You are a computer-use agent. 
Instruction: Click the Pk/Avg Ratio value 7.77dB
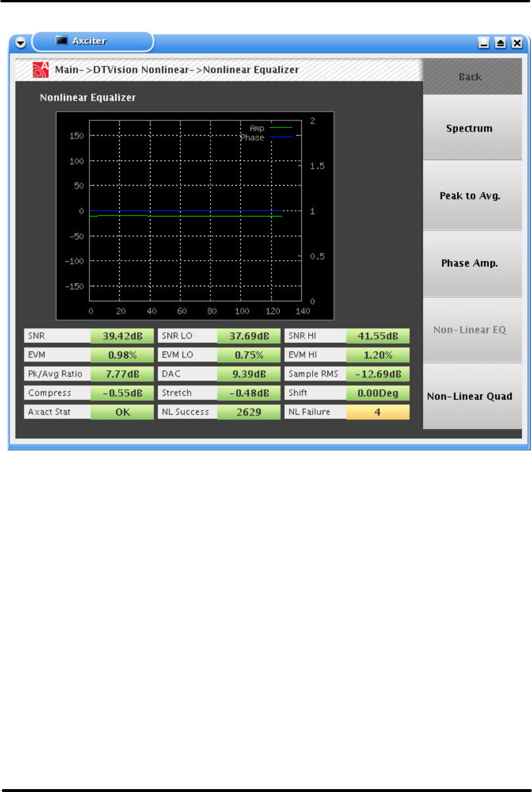(122, 374)
